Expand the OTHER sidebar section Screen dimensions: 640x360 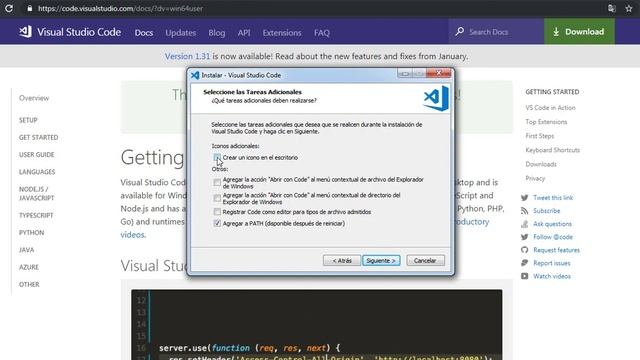click(29, 284)
